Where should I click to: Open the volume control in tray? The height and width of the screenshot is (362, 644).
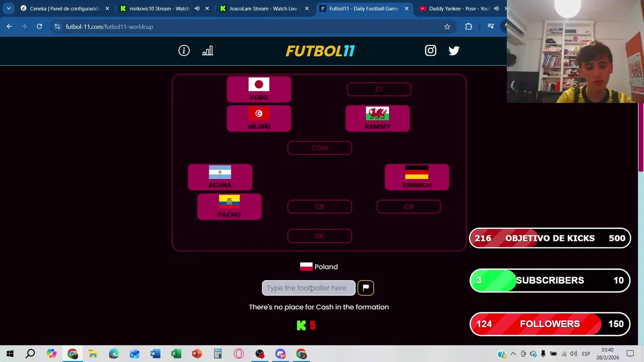coord(574,354)
